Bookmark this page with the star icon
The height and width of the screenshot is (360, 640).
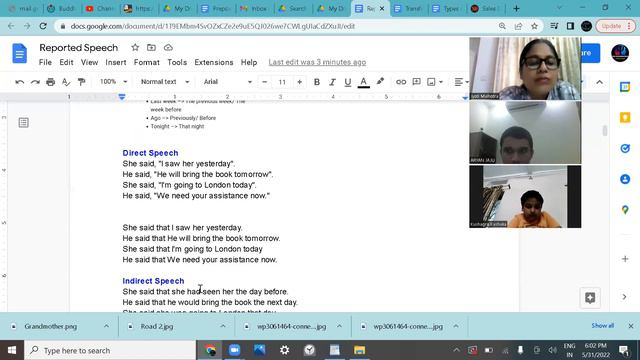coord(534,26)
